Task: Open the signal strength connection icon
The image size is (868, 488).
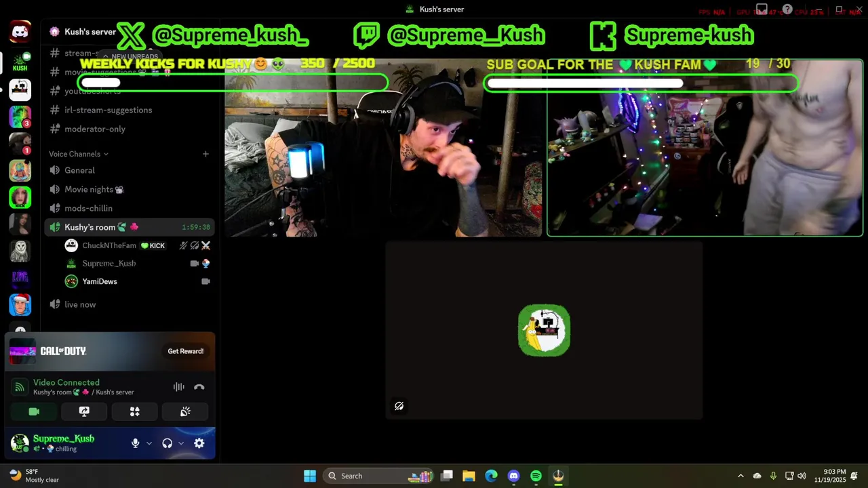Action: (x=20, y=387)
